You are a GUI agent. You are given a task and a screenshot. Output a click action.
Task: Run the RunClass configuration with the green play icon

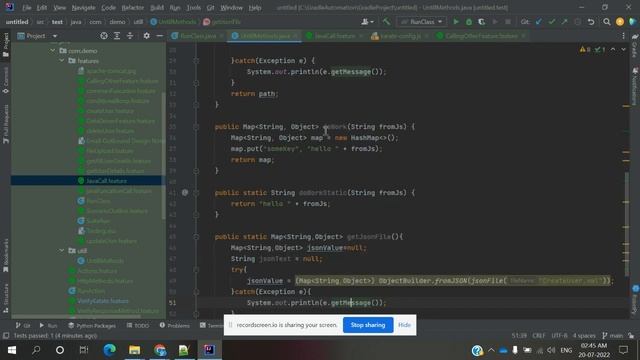pyautogui.click(x=456, y=22)
